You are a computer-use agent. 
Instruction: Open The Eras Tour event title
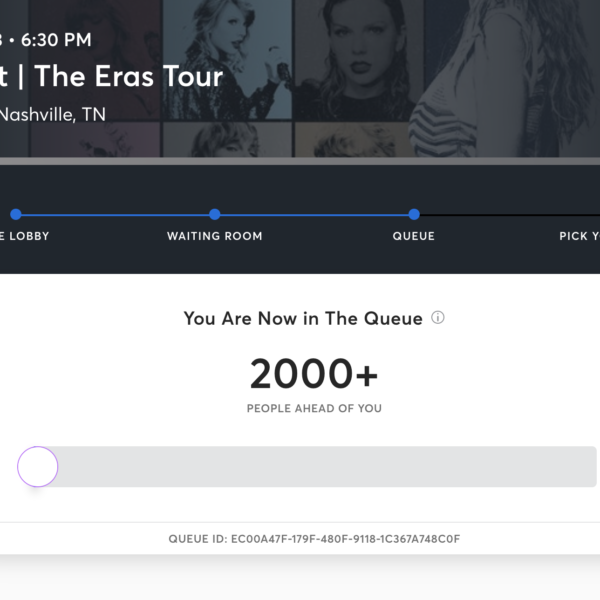pyautogui.click(x=111, y=76)
